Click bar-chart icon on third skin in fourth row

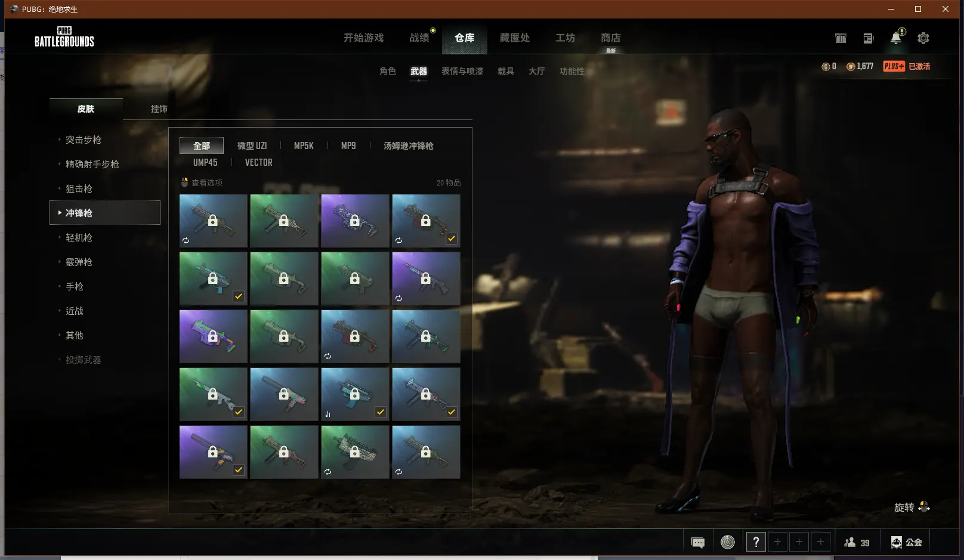[327, 414]
